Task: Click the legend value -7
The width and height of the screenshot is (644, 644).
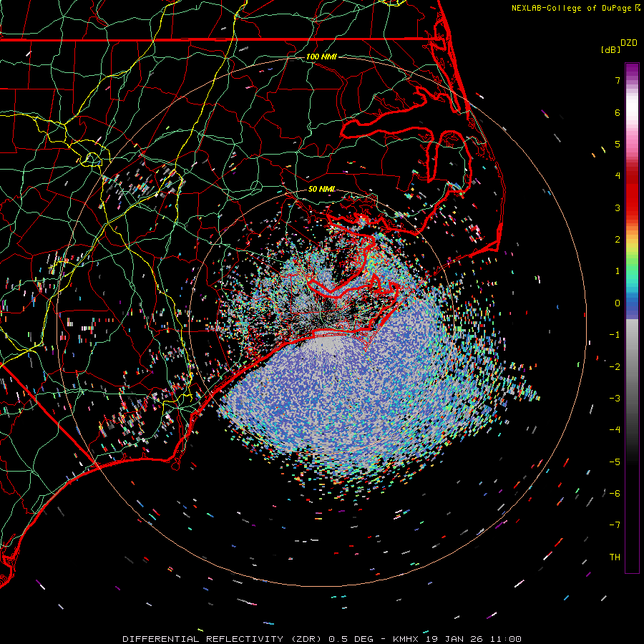Action: (615, 525)
